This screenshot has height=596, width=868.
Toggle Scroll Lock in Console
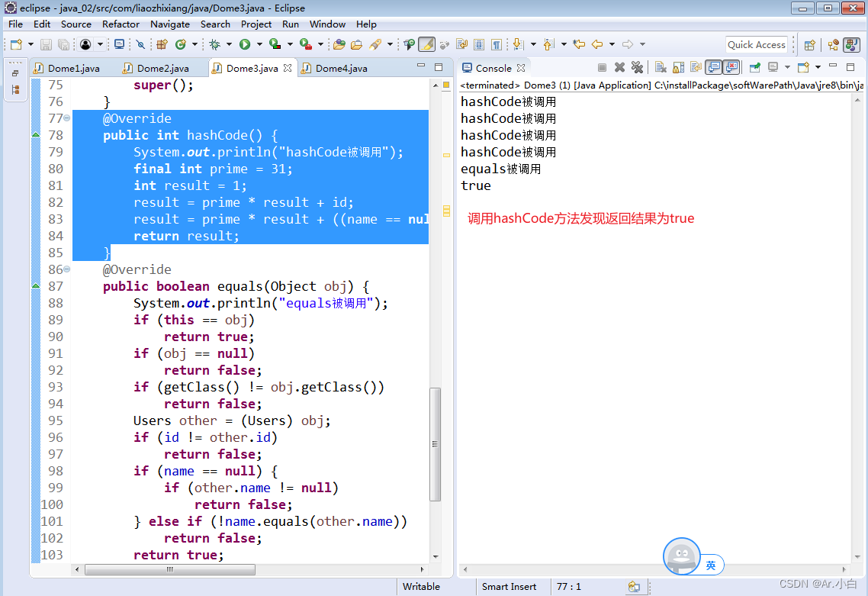click(x=678, y=68)
